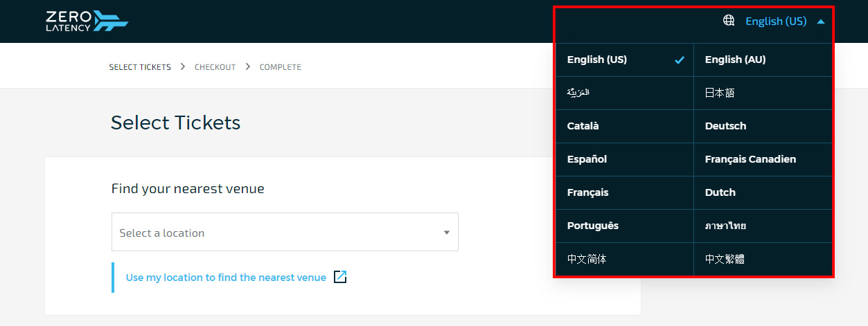This screenshot has width=868, height=326.
Task: Choose English (AU) language option
Action: (x=763, y=60)
